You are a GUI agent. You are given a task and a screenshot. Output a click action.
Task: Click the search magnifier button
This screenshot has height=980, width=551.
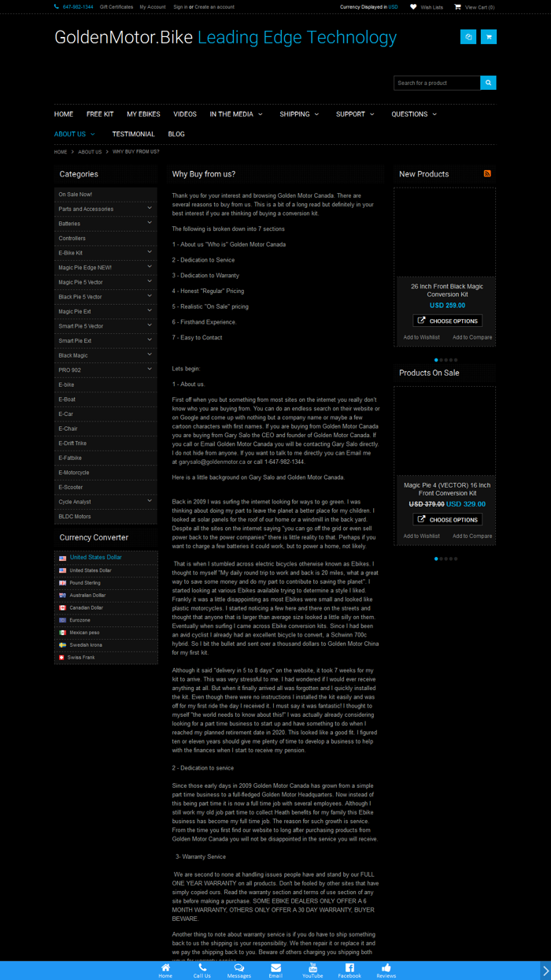click(x=488, y=83)
